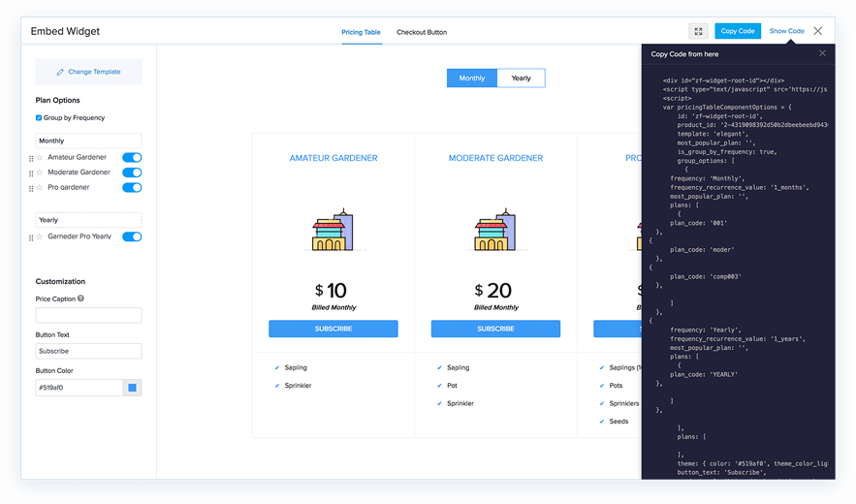The width and height of the screenshot is (856, 504).
Task: Click drag handle icon for Amateur Gardener
Action: (x=31, y=158)
